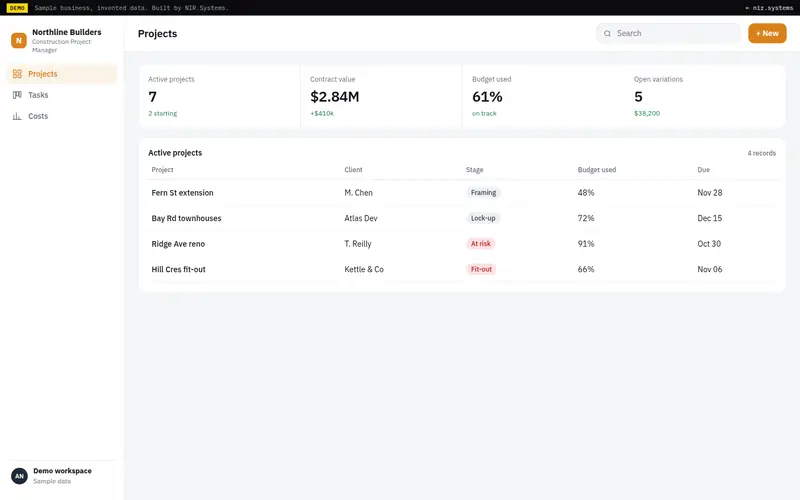
Task: Click the 4 records count label
Action: [x=761, y=153]
